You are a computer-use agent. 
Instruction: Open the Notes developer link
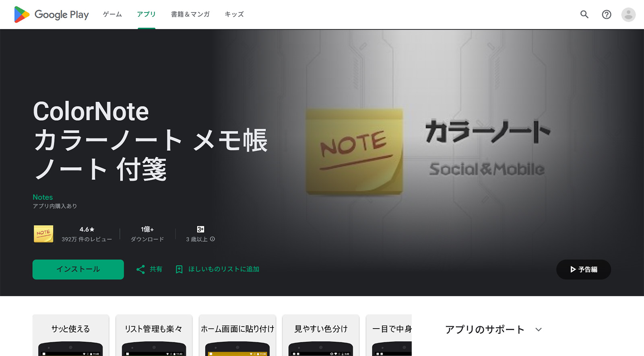tap(43, 197)
